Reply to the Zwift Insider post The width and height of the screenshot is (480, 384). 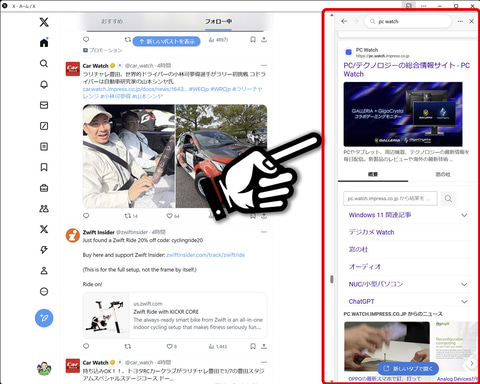[86, 346]
